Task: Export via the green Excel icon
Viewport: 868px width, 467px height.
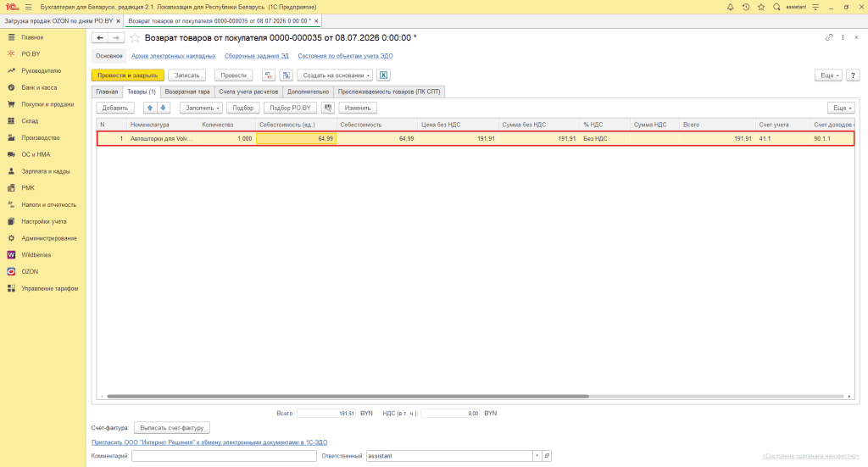Action: point(383,75)
